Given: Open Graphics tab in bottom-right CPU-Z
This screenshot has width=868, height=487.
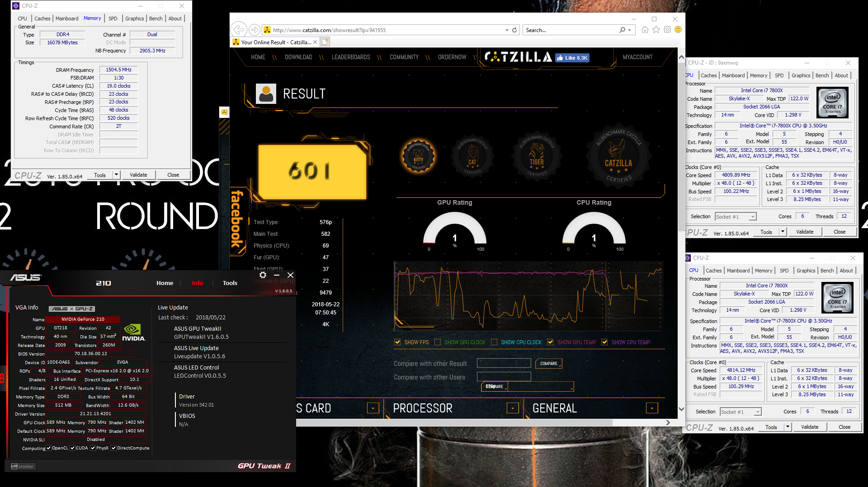Looking at the screenshot, I should click(806, 271).
